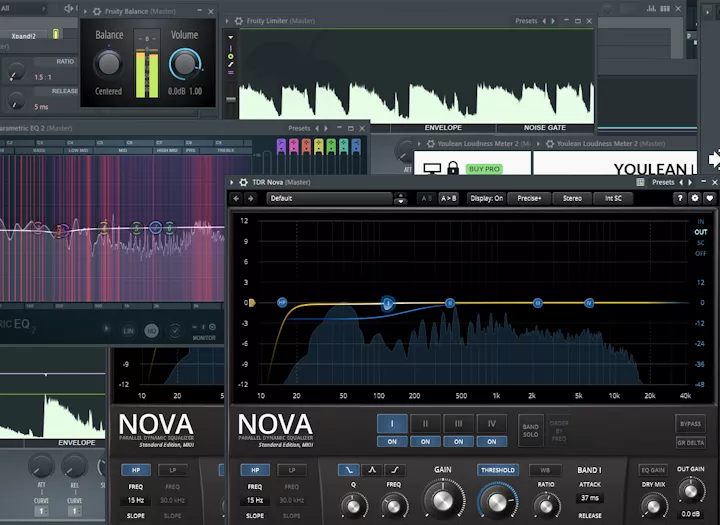
Task: Expand Fruity Limiter window menu arrow
Action: click(227, 21)
